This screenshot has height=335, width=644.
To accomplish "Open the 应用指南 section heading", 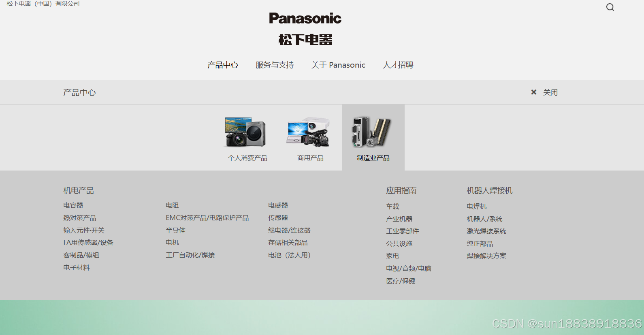I will (401, 190).
